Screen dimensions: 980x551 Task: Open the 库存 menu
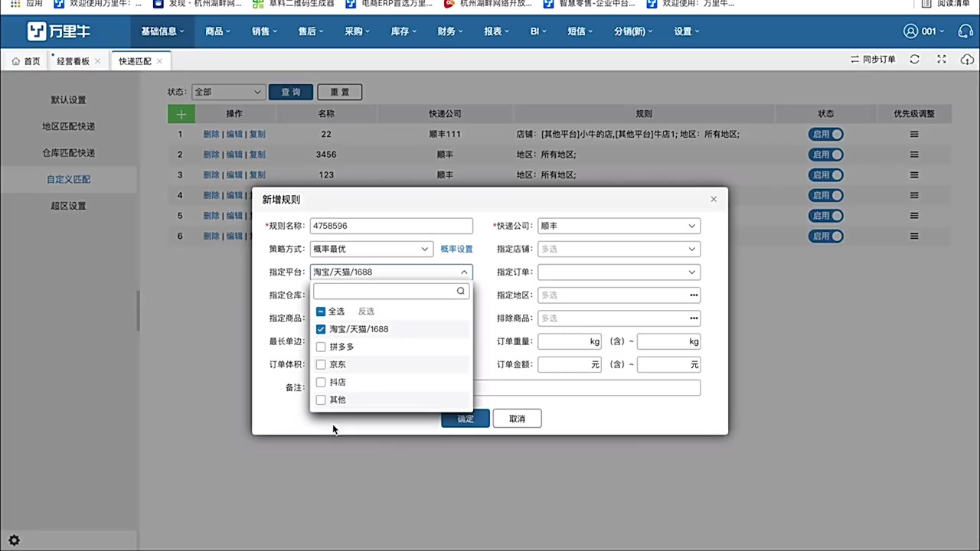tap(403, 31)
